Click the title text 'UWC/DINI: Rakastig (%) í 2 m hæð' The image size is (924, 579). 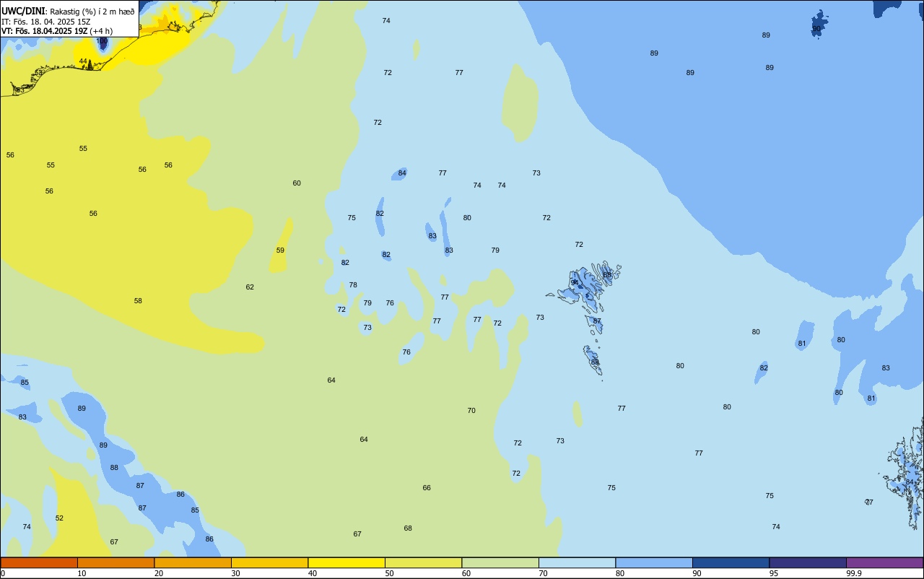coord(68,12)
